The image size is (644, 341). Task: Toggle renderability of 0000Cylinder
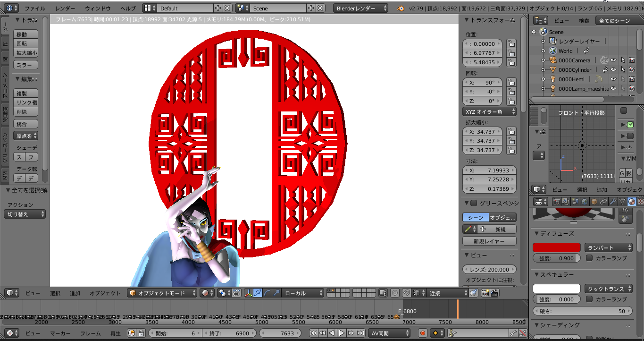pos(632,70)
